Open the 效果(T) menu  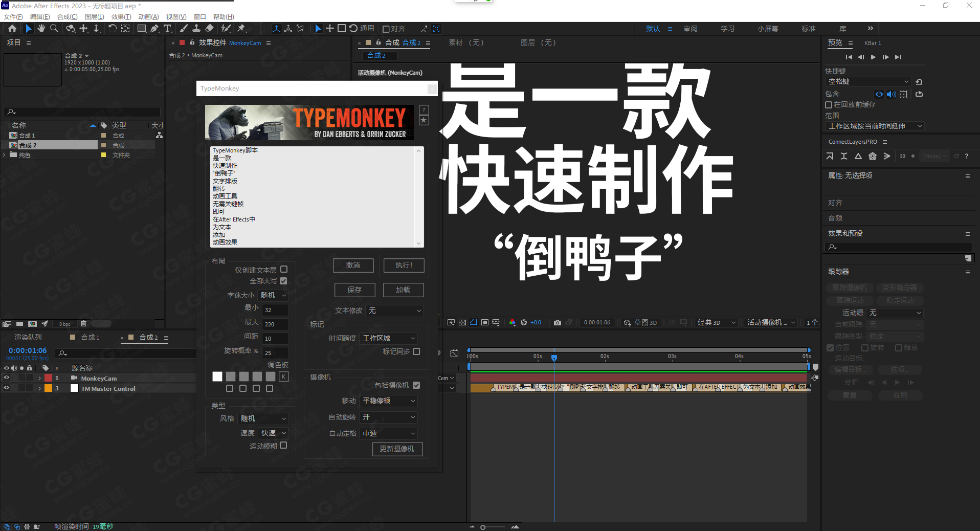(x=121, y=17)
